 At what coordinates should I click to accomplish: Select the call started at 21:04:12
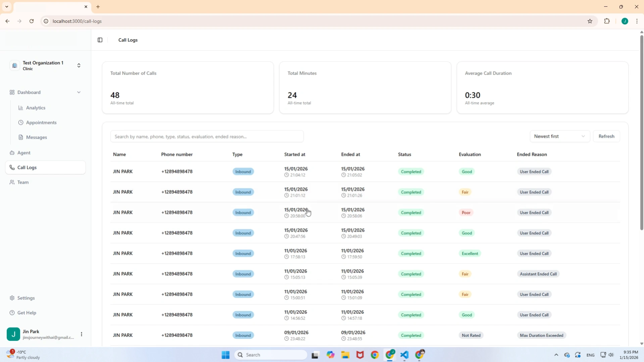tap(365, 171)
